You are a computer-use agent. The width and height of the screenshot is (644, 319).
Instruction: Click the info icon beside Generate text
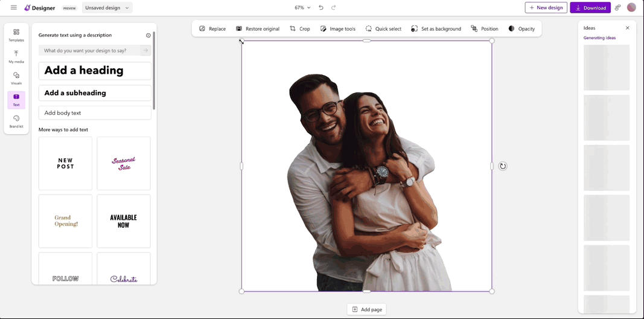(x=148, y=36)
